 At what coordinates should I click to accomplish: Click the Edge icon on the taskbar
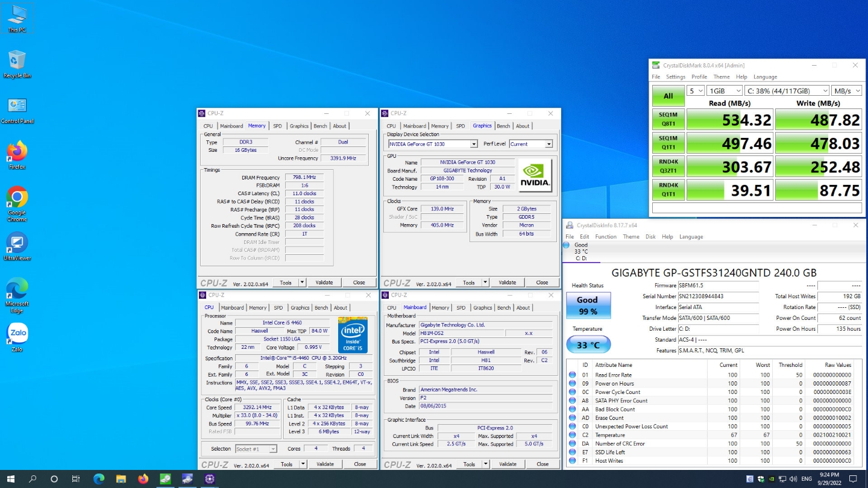coord(99,479)
